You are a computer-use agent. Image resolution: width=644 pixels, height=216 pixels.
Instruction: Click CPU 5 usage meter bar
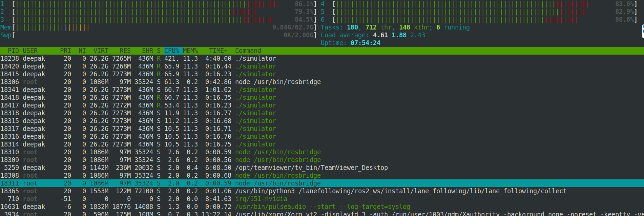point(485,12)
